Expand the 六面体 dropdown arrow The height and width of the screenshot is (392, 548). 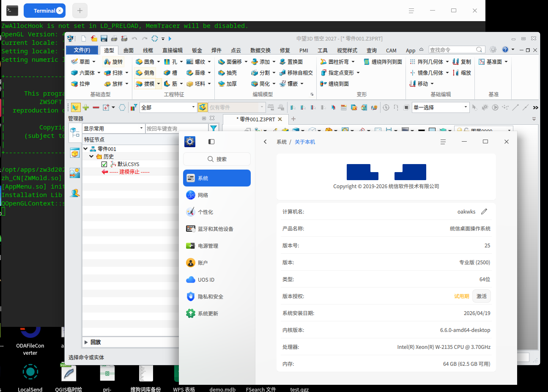click(99, 73)
